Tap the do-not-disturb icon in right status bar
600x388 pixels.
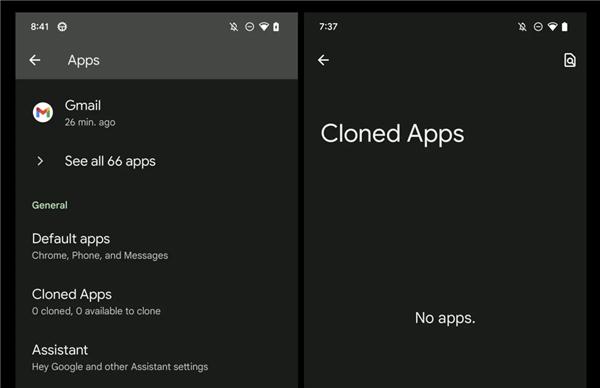tap(538, 27)
